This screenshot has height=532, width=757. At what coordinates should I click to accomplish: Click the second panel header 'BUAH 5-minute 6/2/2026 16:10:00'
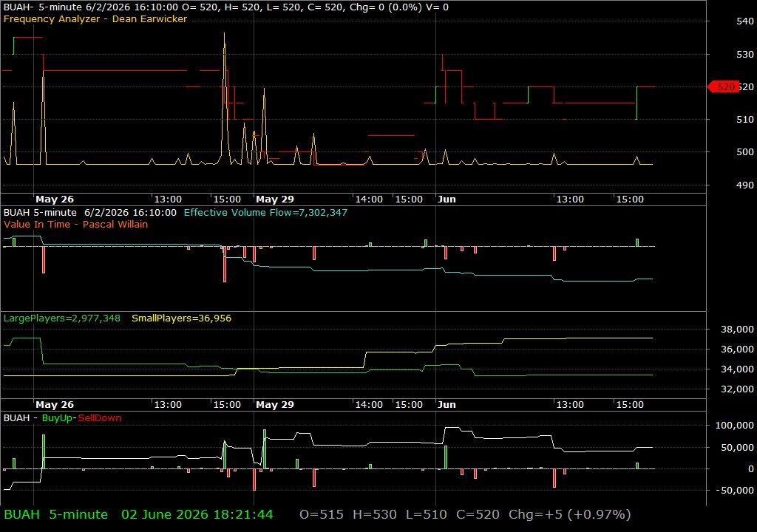click(x=90, y=212)
